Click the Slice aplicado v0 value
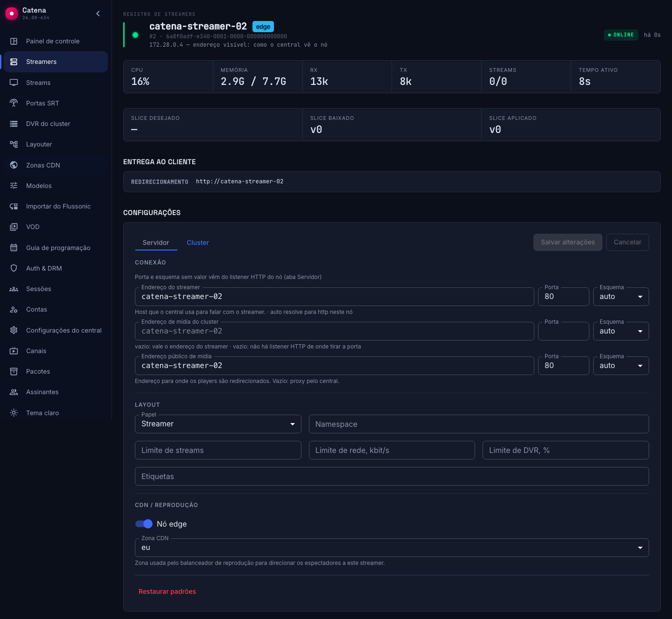Screen dimensions: 672x619 (x=495, y=130)
